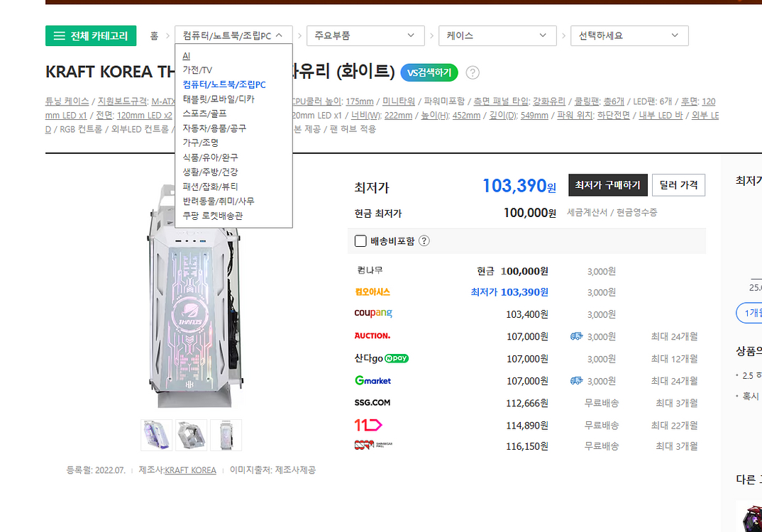Click 11번가 price 114,890원
Screen dimensions: 762x532
pos(526,426)
